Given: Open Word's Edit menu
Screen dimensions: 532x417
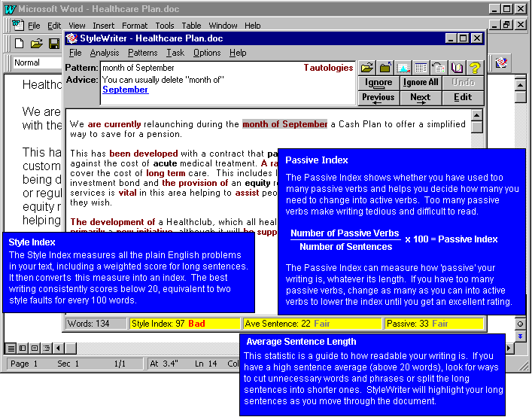Looking at the screenshot, I should click(54, 26).
